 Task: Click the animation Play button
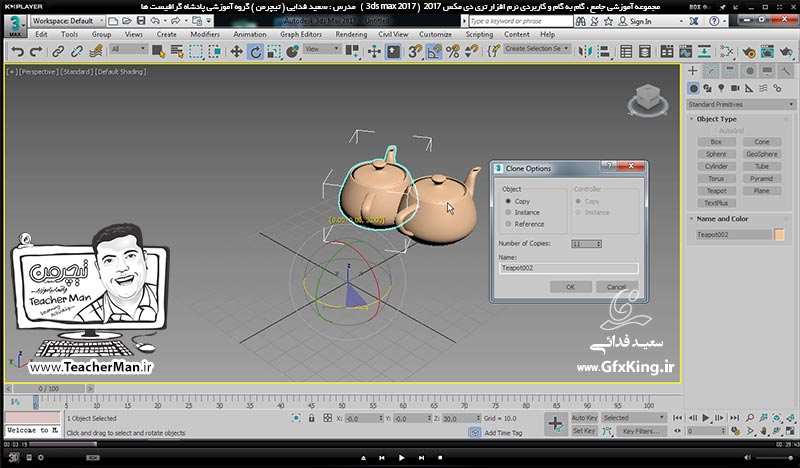point(706,417)
